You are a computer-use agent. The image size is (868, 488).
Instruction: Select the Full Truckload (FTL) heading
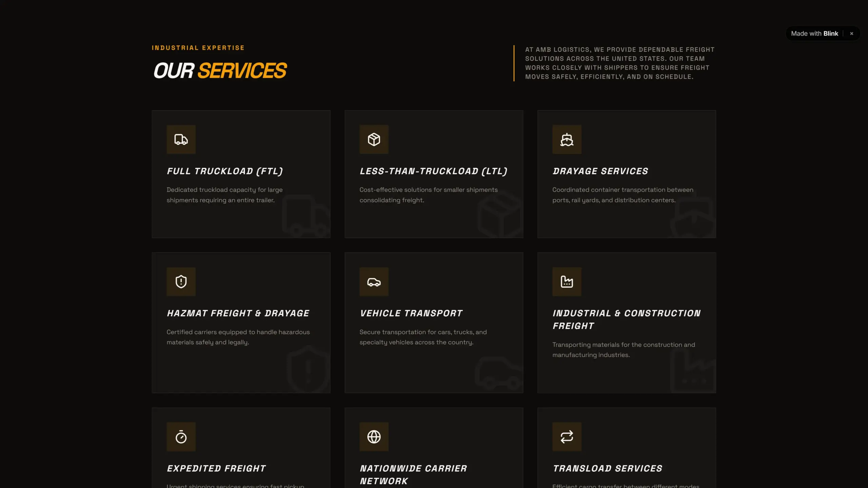click(225, 171)
